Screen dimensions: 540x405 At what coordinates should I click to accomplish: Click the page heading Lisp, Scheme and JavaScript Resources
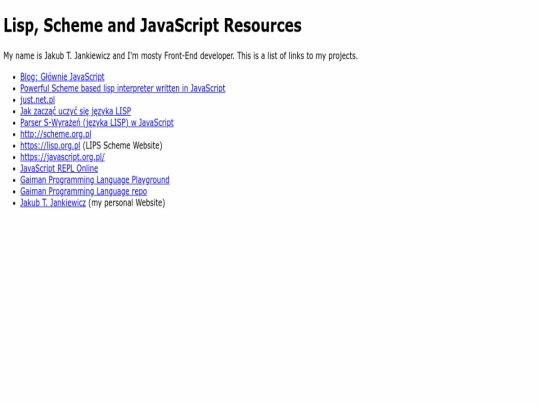[x=152, y=25]
